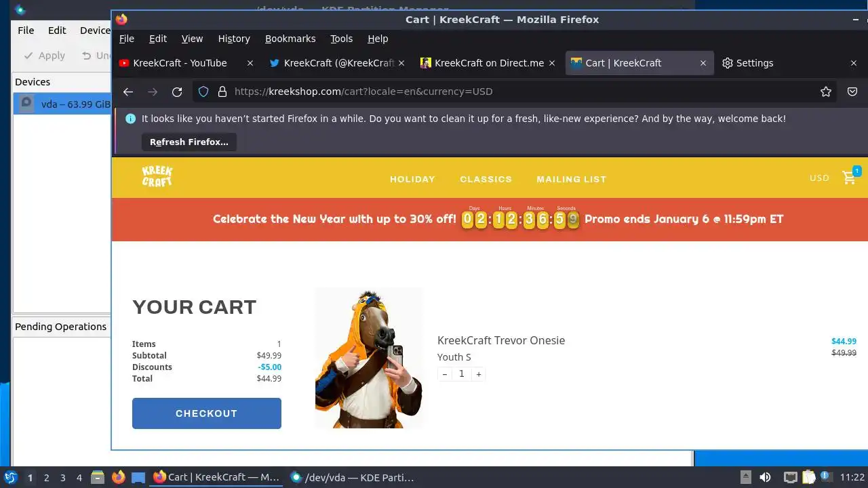Close the KreekCraft on Direct.me tab
Image resolution: width=868 pixels, height=488 pixels.
[x=551, y=63]
